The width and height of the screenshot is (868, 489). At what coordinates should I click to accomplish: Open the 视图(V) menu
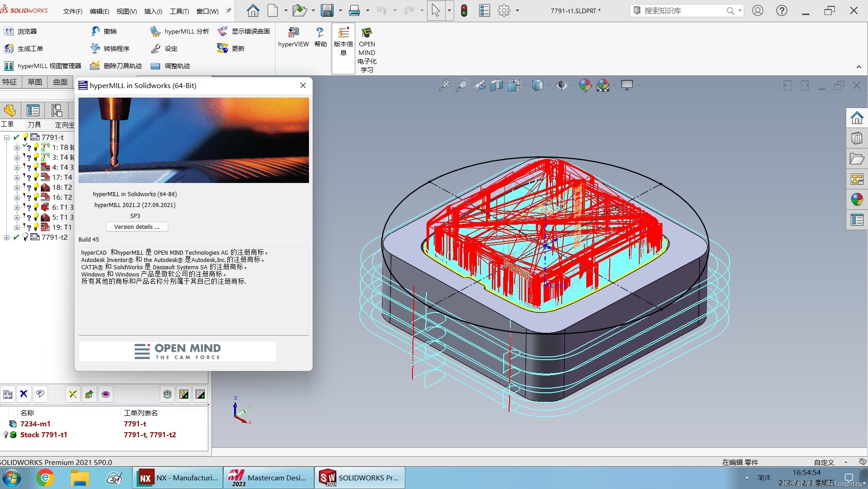[127, 11]
